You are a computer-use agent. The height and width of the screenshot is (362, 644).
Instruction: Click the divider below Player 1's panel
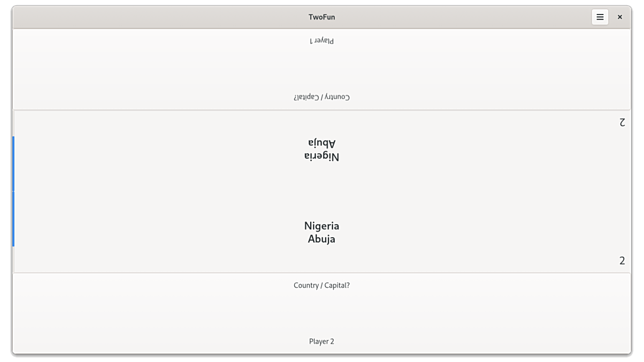pyautogui.click(x=321, y=110)
